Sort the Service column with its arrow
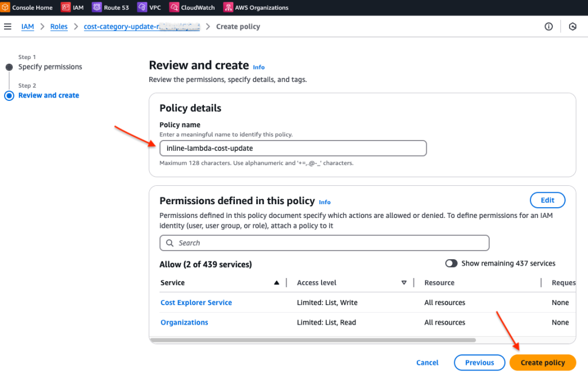588x386 pixels. [276, 282]
